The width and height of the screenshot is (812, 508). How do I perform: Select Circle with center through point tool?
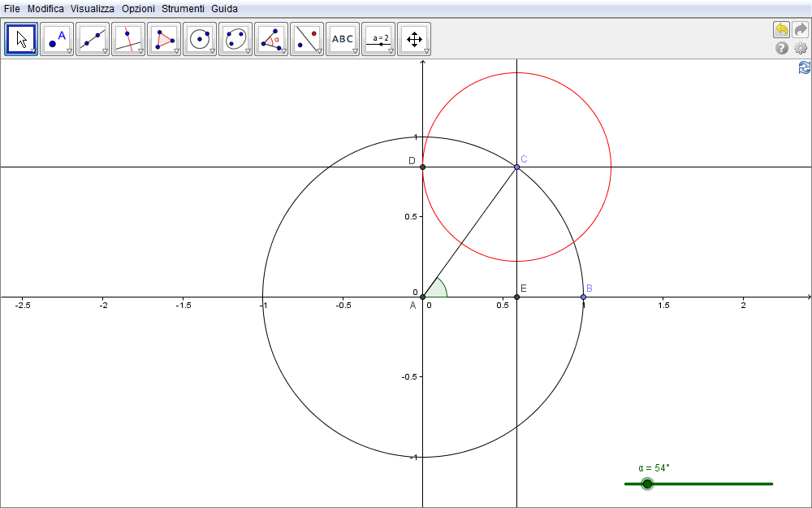pos(200,38)
